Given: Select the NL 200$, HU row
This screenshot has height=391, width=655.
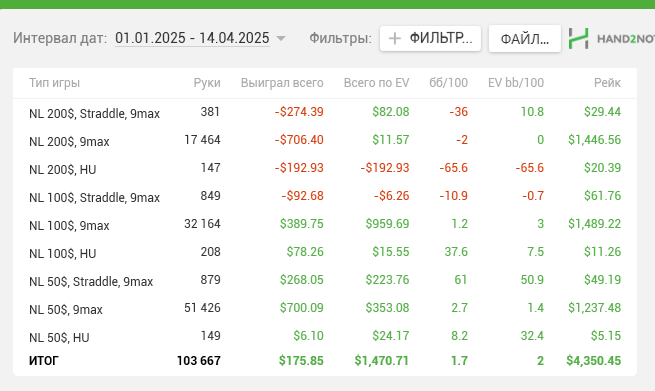Looking at the screenshot, I should (325, 168).
